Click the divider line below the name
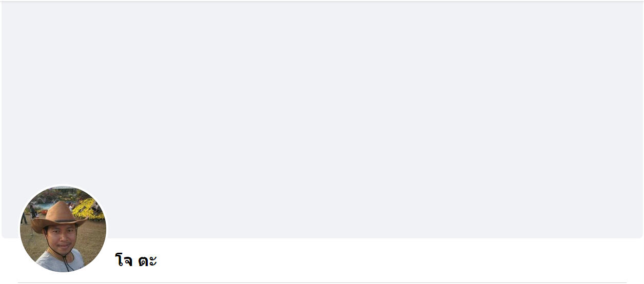Viewport: 644px width, 284px height. tap(322, 282)
